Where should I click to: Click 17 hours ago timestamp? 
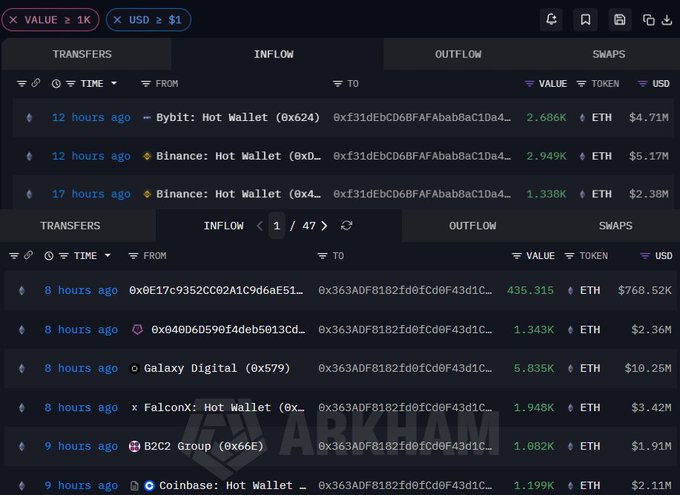[x=91, y=194]
